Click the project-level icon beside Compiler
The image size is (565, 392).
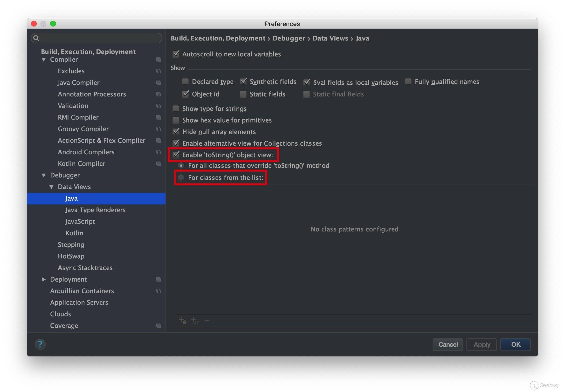coord(158,60)
